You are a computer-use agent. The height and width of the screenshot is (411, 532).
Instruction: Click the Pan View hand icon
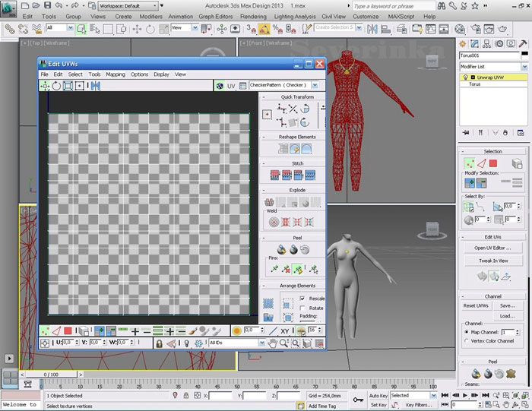point(273,343)
